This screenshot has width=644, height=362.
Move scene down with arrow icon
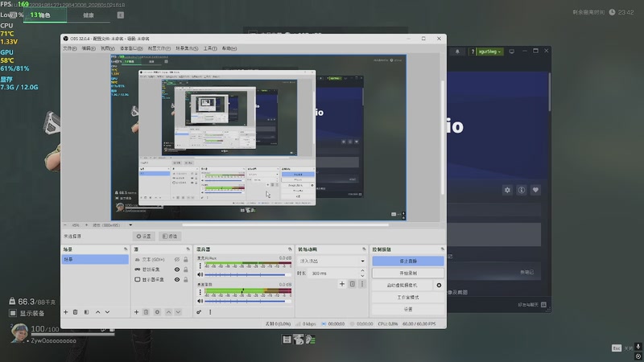pos(107,312)
